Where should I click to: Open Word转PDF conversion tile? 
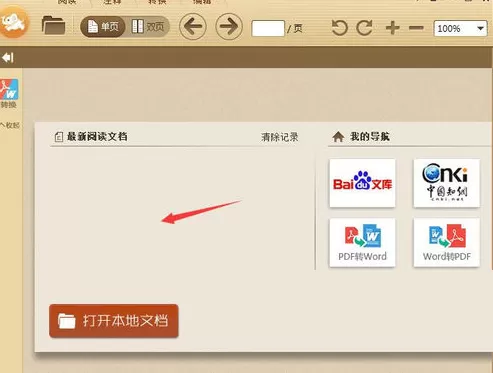pos(447,243)
